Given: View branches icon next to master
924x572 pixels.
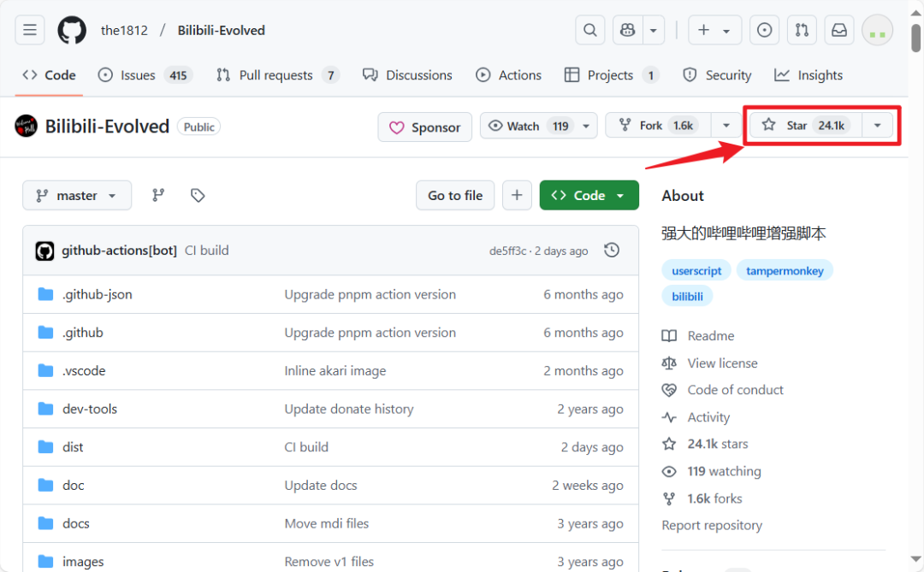Looking at the screenshot, I should pos(158,195).
